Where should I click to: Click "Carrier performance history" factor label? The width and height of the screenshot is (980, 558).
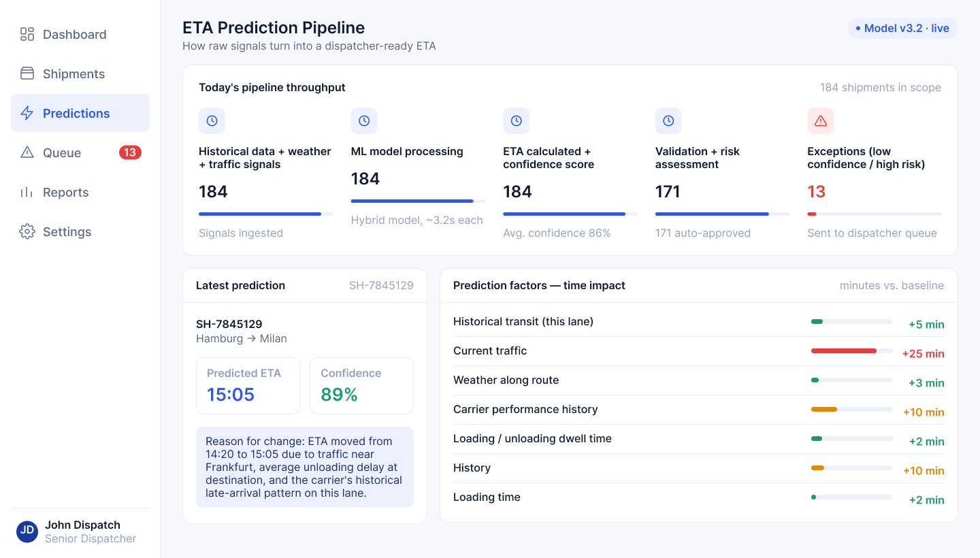click(x=525, y=409)
